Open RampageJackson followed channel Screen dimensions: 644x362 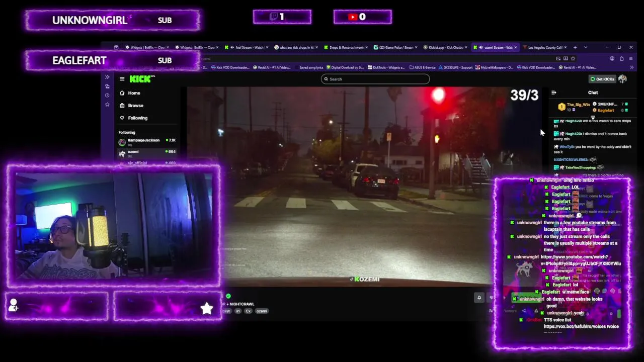click(x=147, y=142)
